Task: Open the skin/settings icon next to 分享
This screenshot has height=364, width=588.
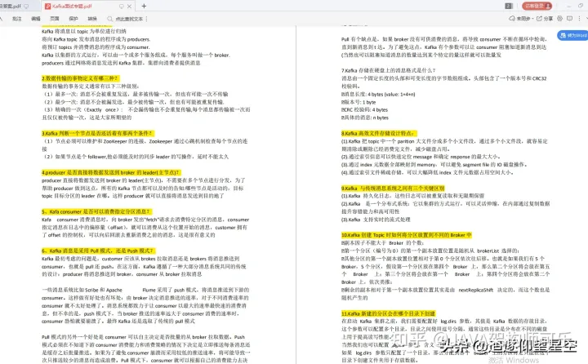Action: [560, 19]
